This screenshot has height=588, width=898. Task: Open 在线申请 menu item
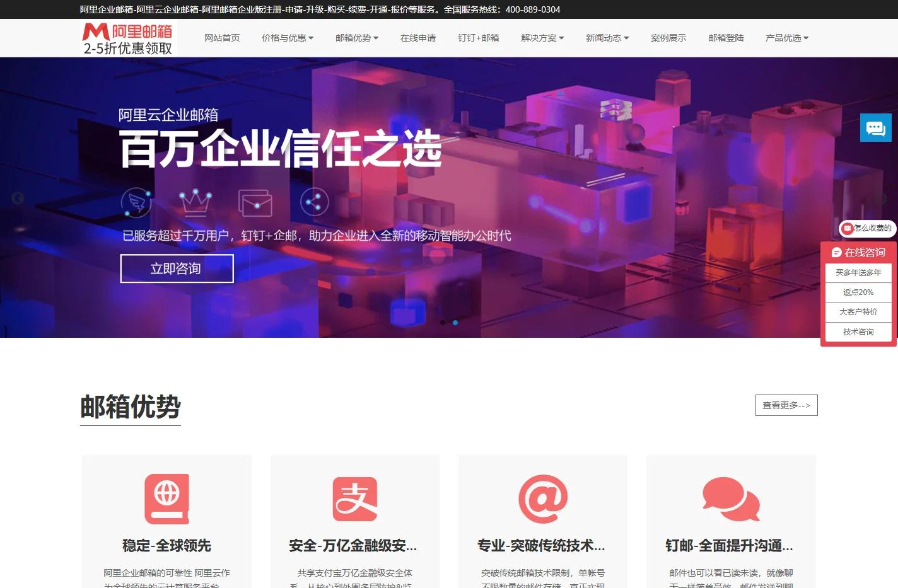pos(418,38)
